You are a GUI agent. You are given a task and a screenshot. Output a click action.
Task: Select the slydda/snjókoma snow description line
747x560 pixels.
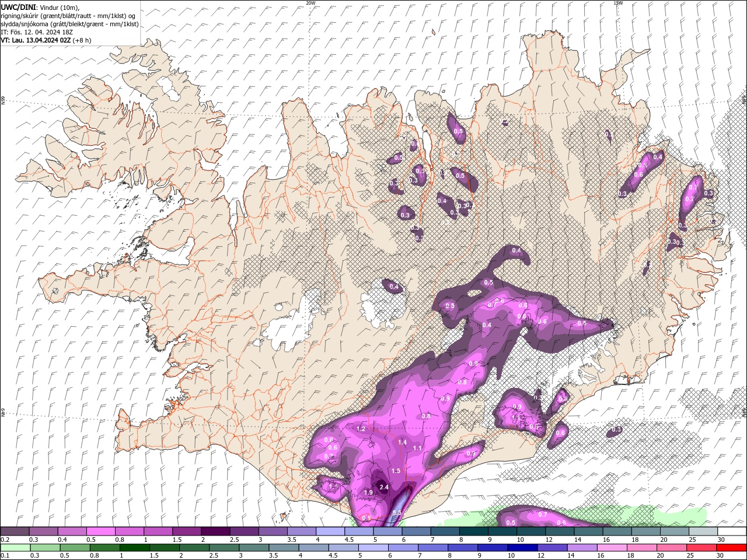pos(69,24)
